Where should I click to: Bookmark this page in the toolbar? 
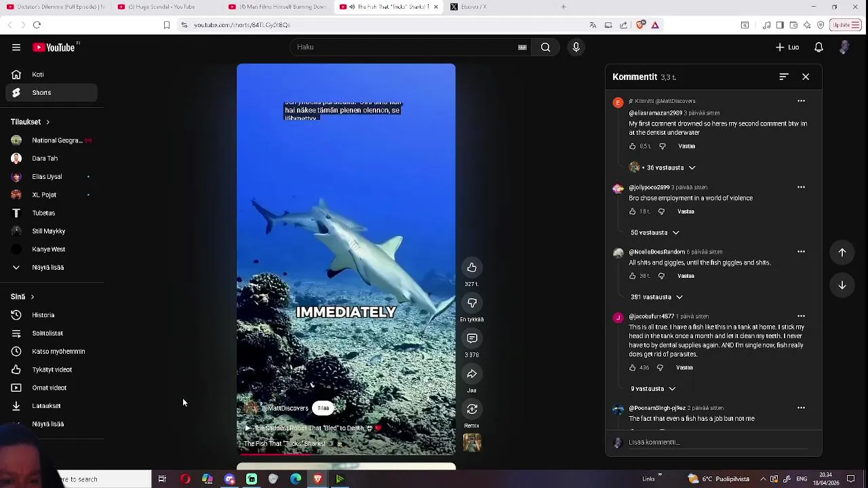167,25
